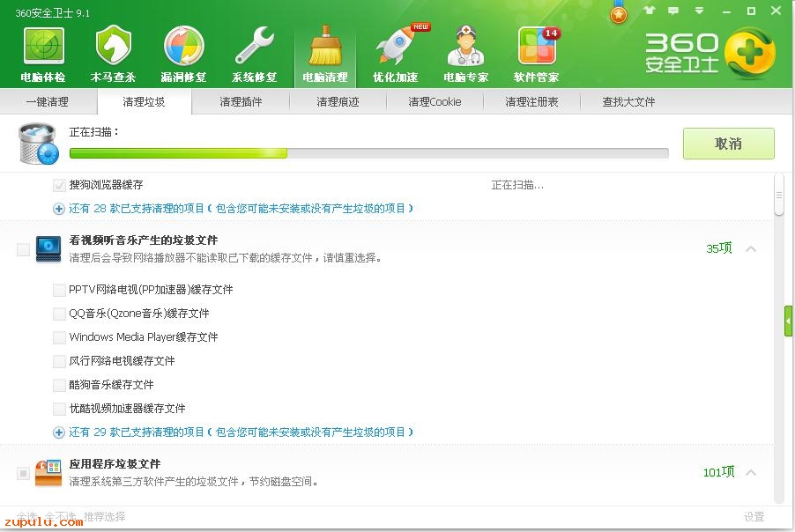Image resolution: width=795 pixels, height=532 pixels.
Task: Check 酷狗音乐缓存文件 checkbox
Action: 59,385
